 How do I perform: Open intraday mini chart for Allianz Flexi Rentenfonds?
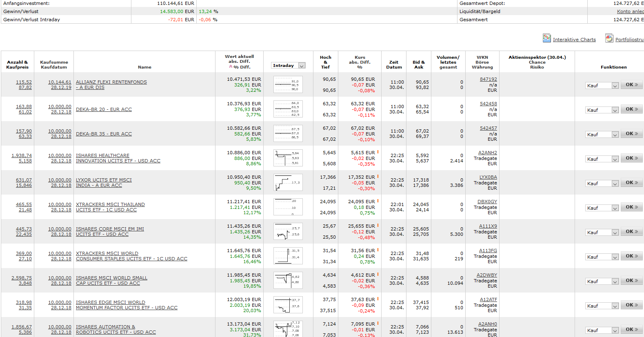coord(288,85)
